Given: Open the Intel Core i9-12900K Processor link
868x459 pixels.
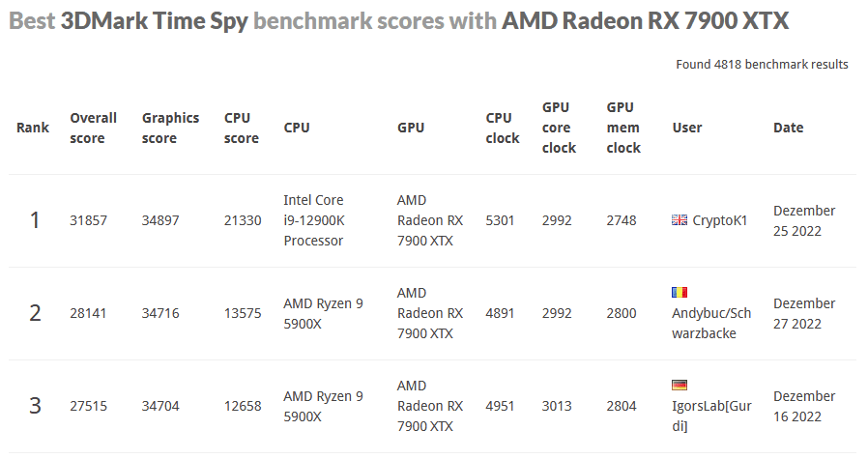Looking at the screenshot, I should point(314,220).
